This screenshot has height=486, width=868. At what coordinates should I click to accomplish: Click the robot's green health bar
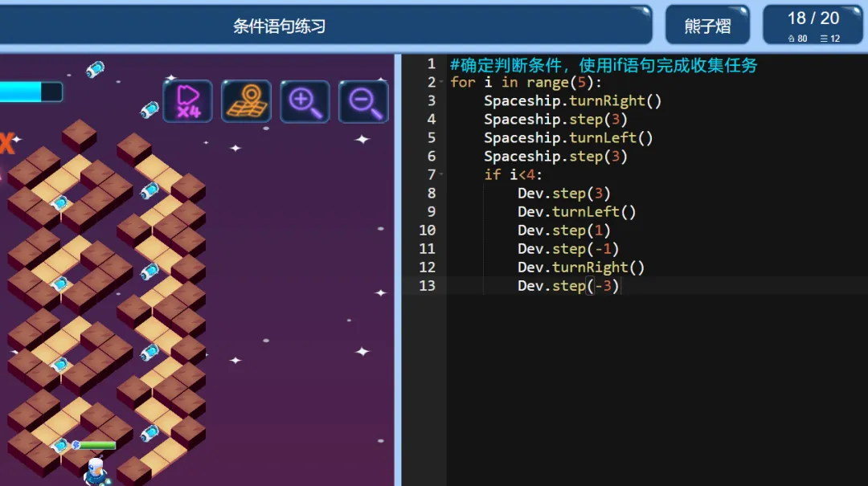pos(95,445)
